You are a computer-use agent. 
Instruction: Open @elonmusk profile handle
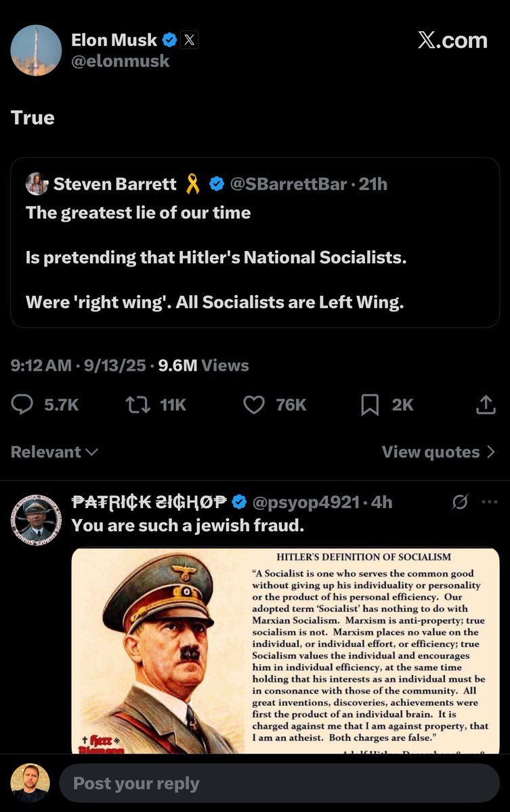click(121, 61)
